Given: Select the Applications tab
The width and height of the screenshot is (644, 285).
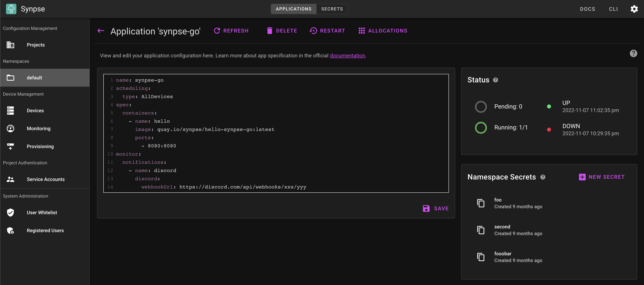Looking at the screenshot, I should pos(293,9).
